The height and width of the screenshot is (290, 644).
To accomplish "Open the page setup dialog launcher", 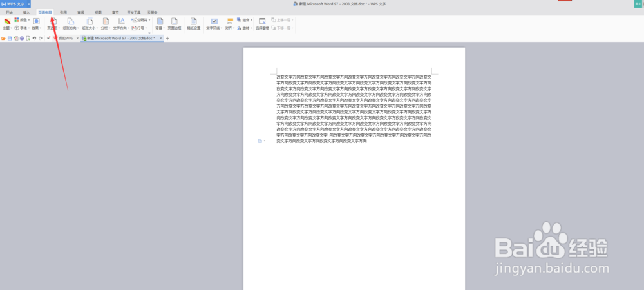I will 149,32.
